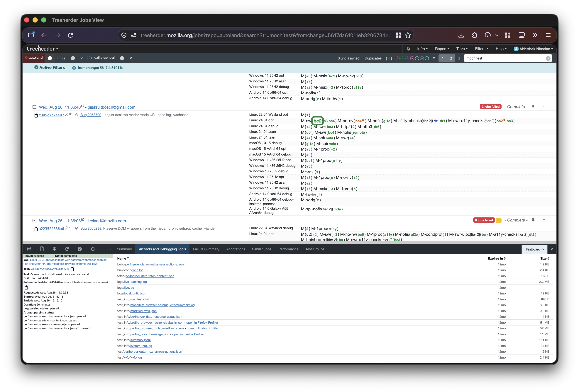The width and height of the screenshot is (579, 392).
Task: Open action menu caret for 11:36:08 push
Action: pos(544,220)
